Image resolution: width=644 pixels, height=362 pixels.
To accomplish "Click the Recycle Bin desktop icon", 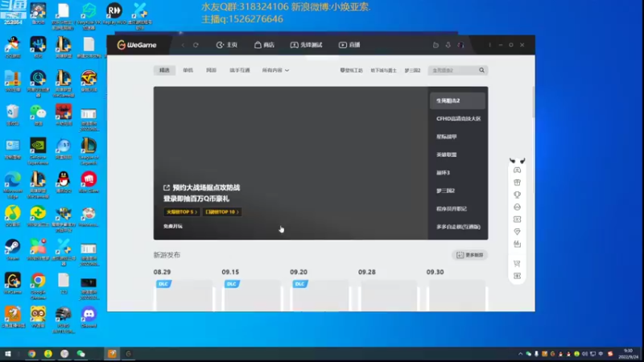I will (x=13, y=115).
